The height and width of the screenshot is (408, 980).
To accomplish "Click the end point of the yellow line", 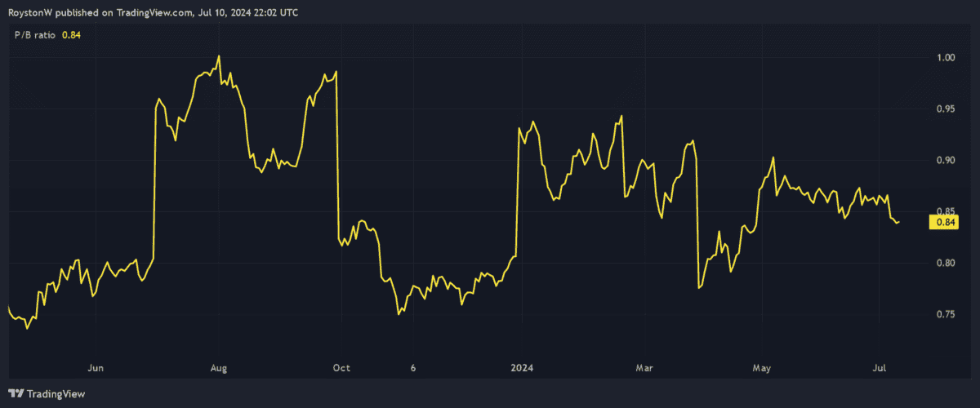I will coord(900,221).
